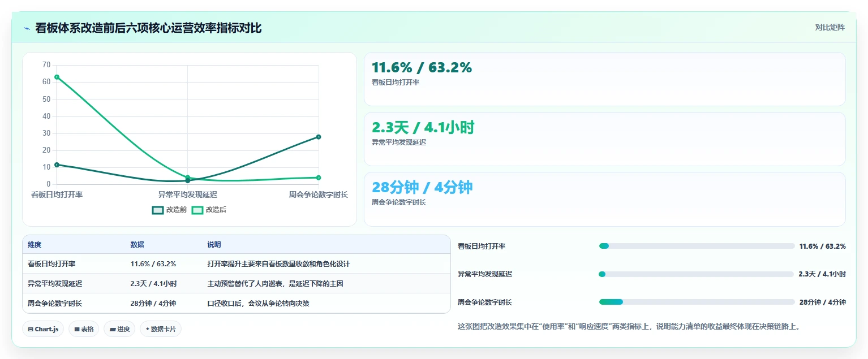Click progress value 11.6% / 63.2% at right
868x359 pixels.
tap(823, 246)
